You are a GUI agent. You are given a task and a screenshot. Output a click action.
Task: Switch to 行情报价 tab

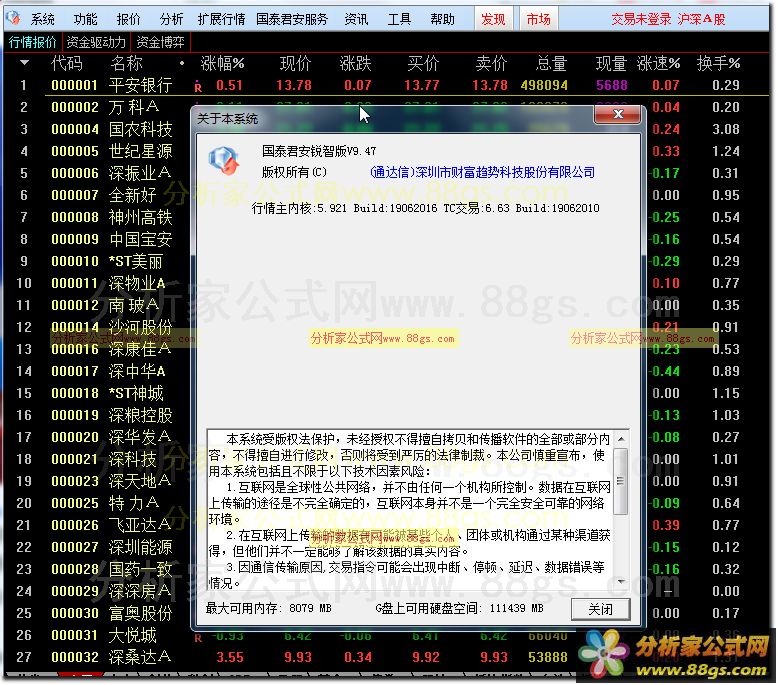pyautogui.click(x=32, y=42)
